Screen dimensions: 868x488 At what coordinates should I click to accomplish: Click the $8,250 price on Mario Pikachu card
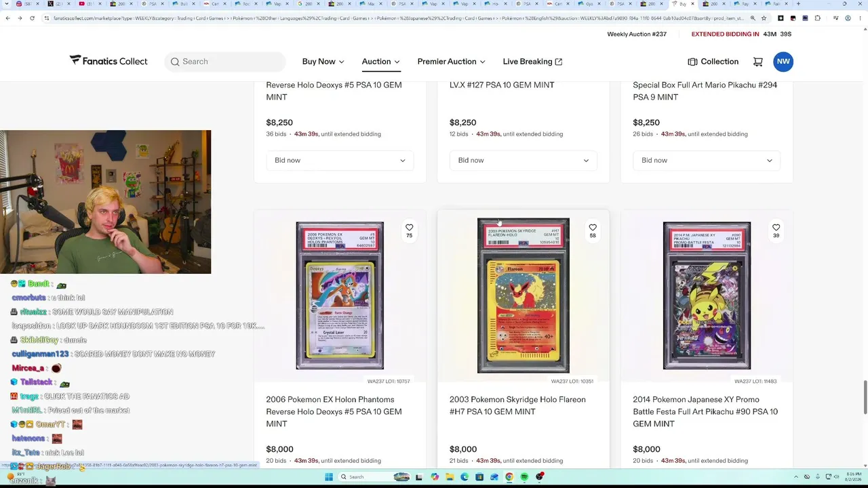(646, 123)
